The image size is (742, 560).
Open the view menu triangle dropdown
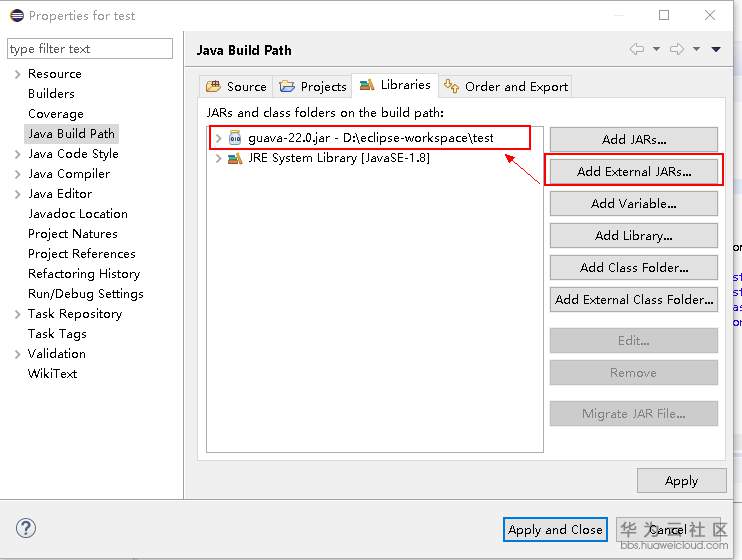pyautogui.click(x=716, y=49)
